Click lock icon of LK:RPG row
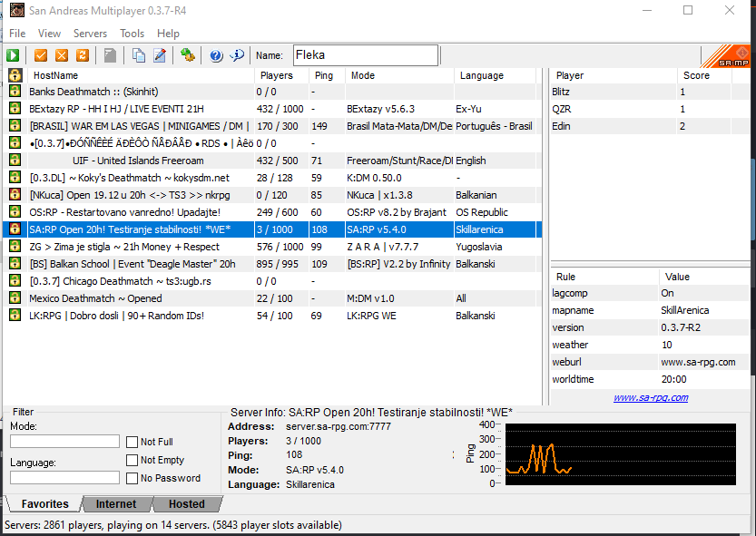 click(15, 315)
